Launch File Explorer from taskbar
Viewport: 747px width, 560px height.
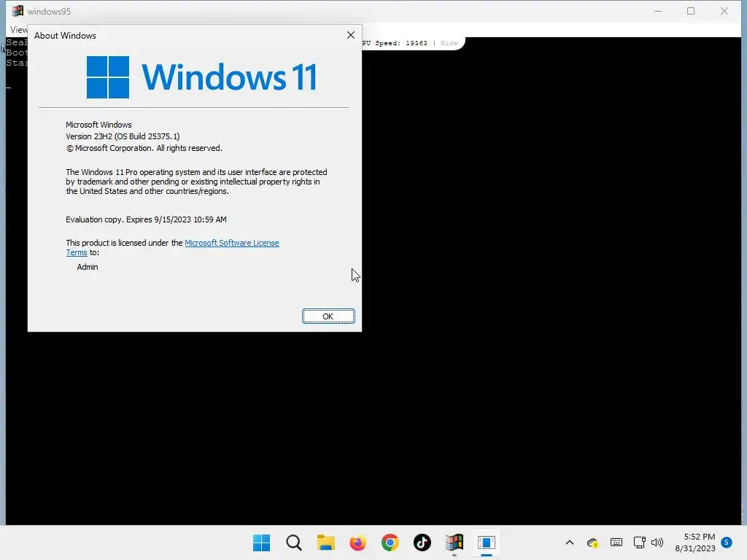point(326,542)
